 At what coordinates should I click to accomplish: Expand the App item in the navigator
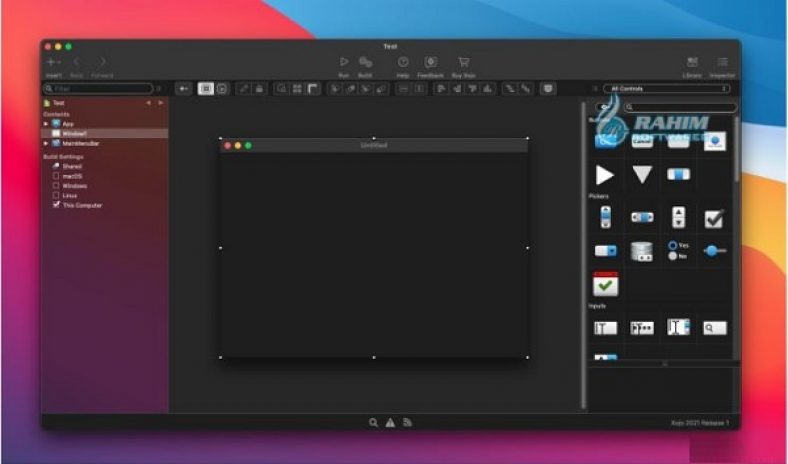[46, 124]
